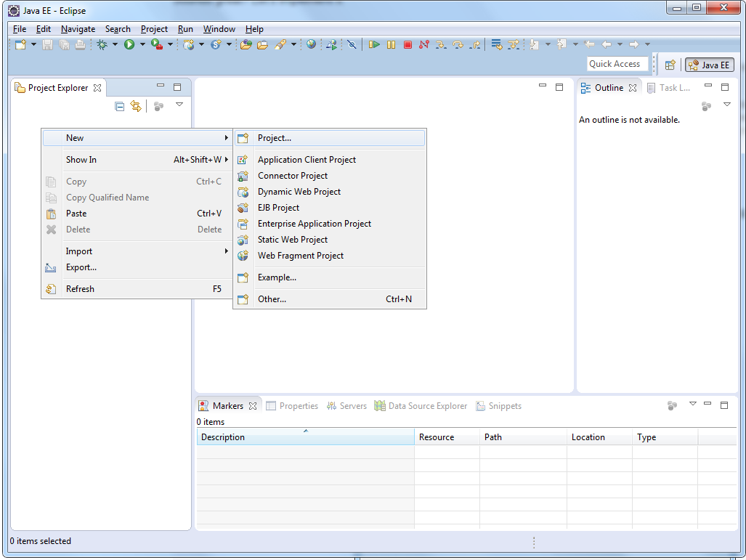Switch to the Properties tab
The width and height of the screenshot is (746, 560).
pyautogui.click(x=292, y=406)
